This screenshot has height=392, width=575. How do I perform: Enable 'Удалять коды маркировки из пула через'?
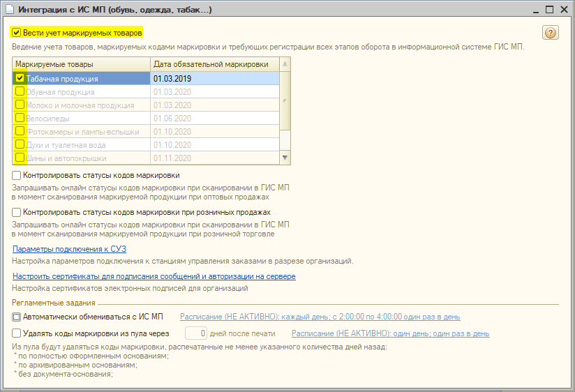click(16, 333)
